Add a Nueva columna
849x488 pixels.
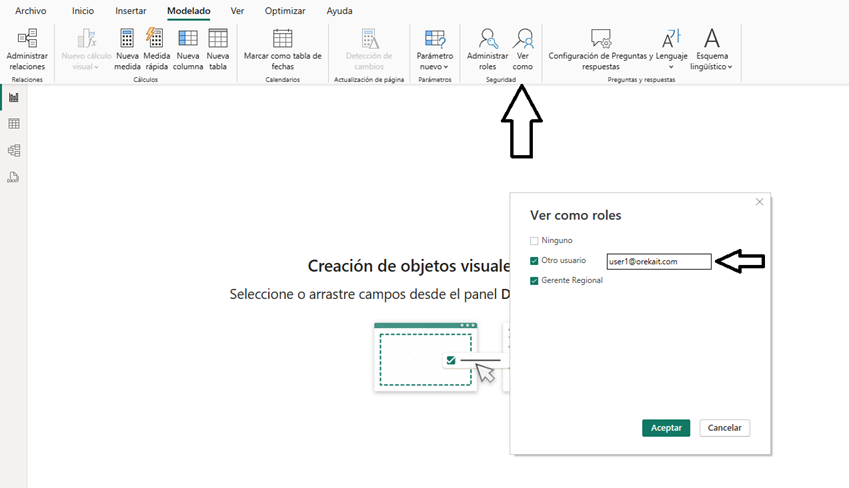[188, 39]
